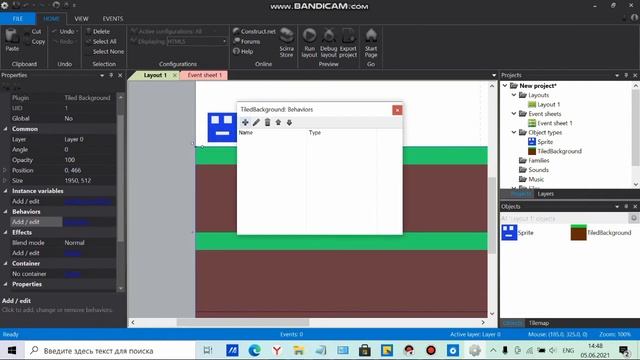Move behavior up with the up arrow
Image resolution: width=640 pixels, height=360 pixels.
pyautogui.click(x=278, y=122)
